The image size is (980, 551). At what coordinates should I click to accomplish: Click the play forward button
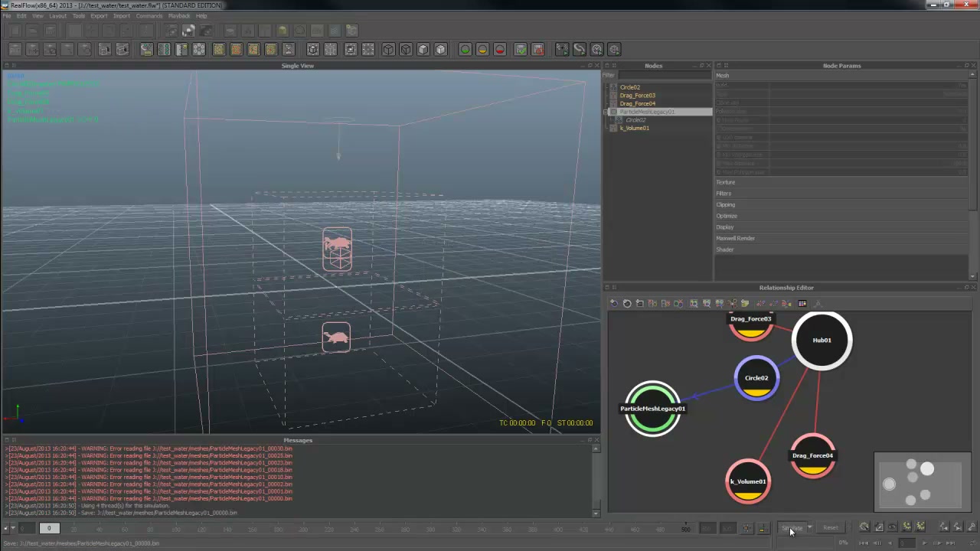924,543
